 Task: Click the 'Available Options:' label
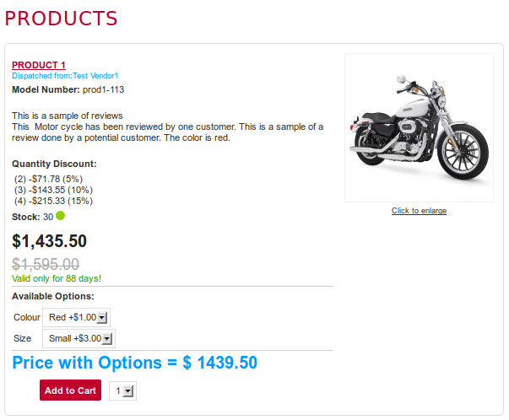(x=53, y=296)
